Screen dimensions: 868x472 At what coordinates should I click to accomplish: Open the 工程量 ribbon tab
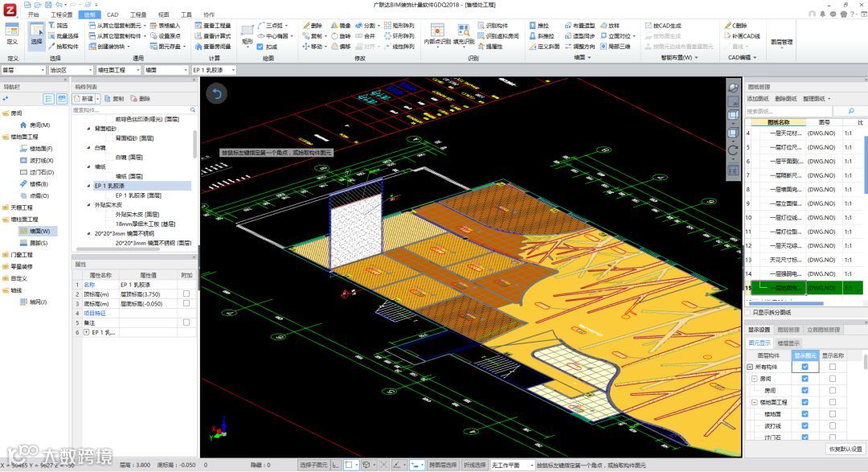point(138,14)
